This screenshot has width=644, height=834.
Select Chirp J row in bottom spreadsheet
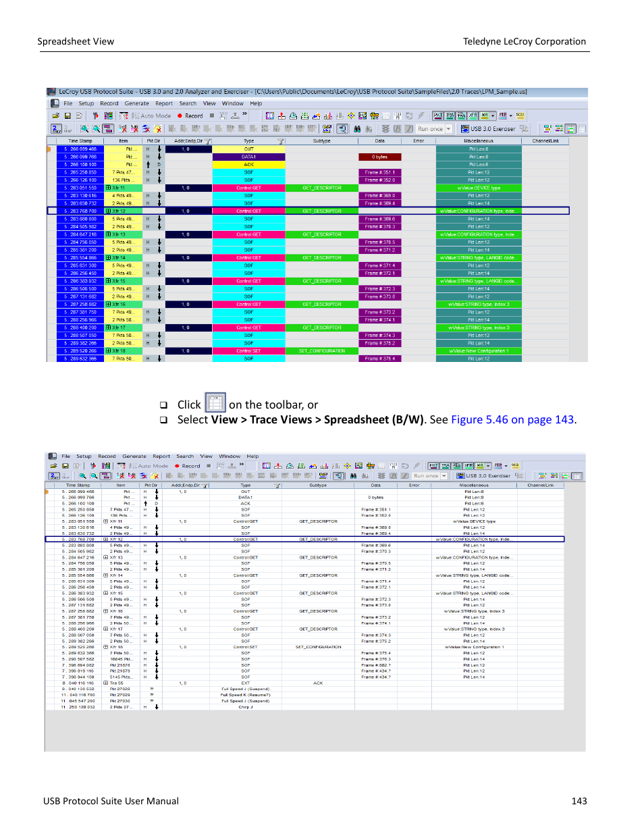click(305, 707)
